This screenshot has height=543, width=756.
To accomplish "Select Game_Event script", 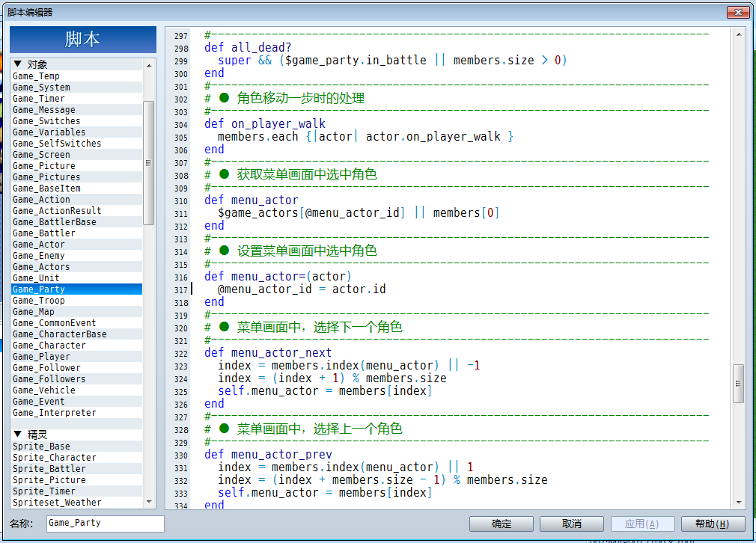I will pos(76,402).
